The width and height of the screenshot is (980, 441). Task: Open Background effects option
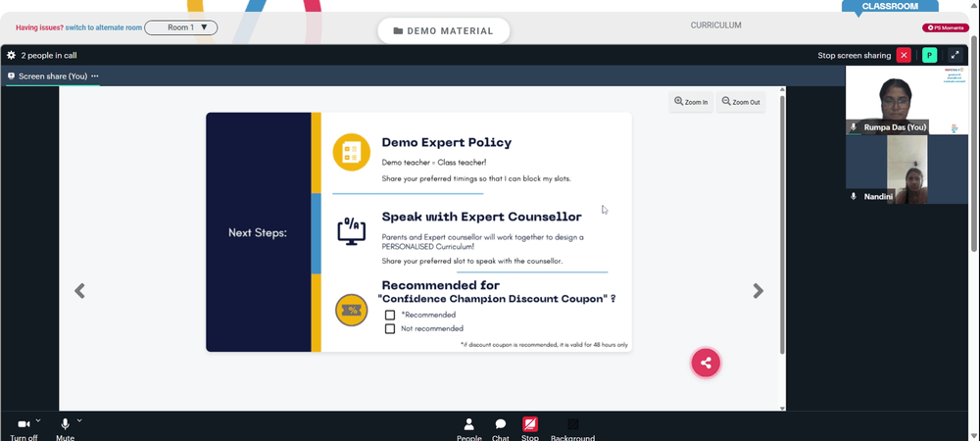coord(572,430)
